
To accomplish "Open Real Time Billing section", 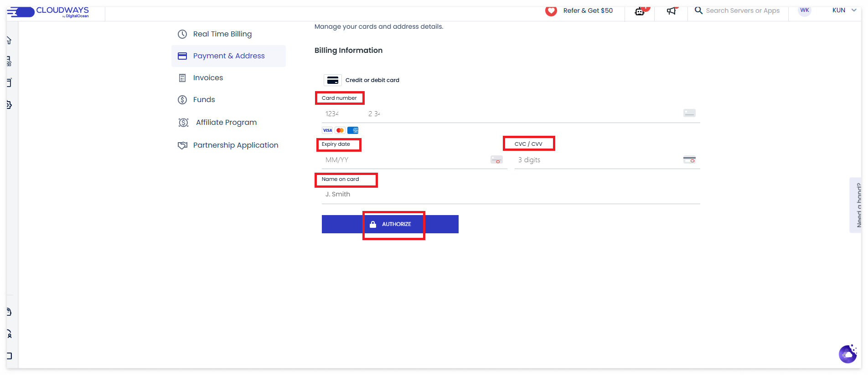I will coord(222,34).
